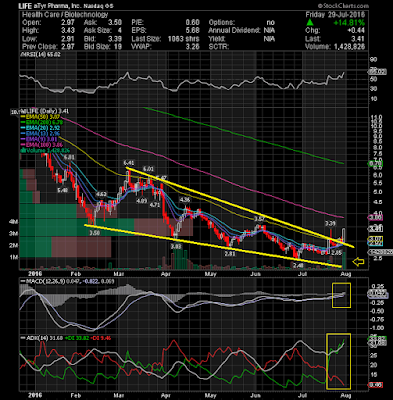Click the 90 level on RSI axis

374,59
